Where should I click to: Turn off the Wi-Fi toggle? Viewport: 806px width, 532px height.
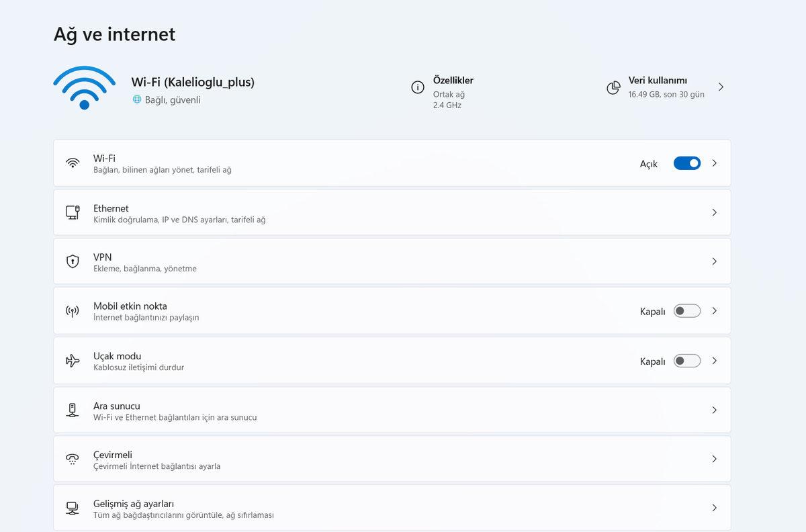(686, 163)
